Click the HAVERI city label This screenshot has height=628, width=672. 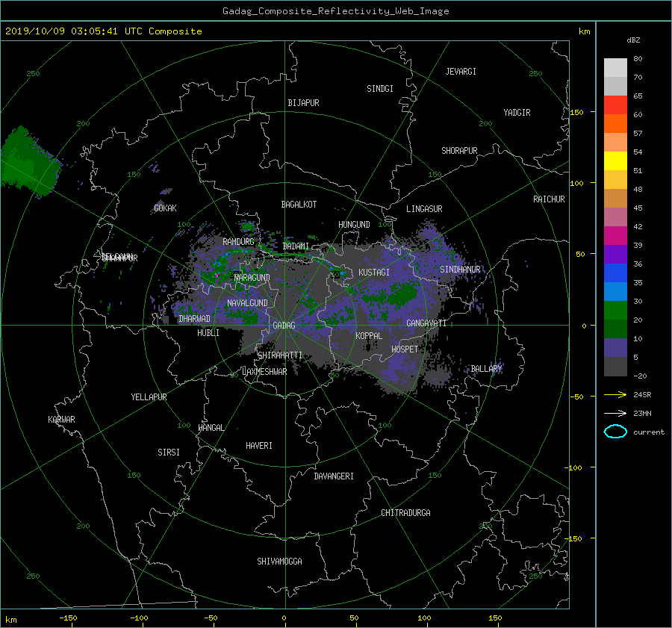259,446
